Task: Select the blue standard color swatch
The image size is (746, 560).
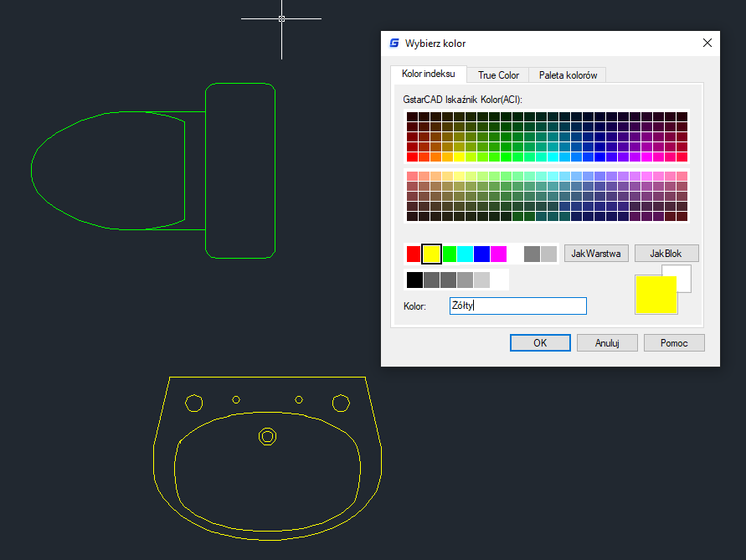Action: pyautogui.click(x=481, y=254)
